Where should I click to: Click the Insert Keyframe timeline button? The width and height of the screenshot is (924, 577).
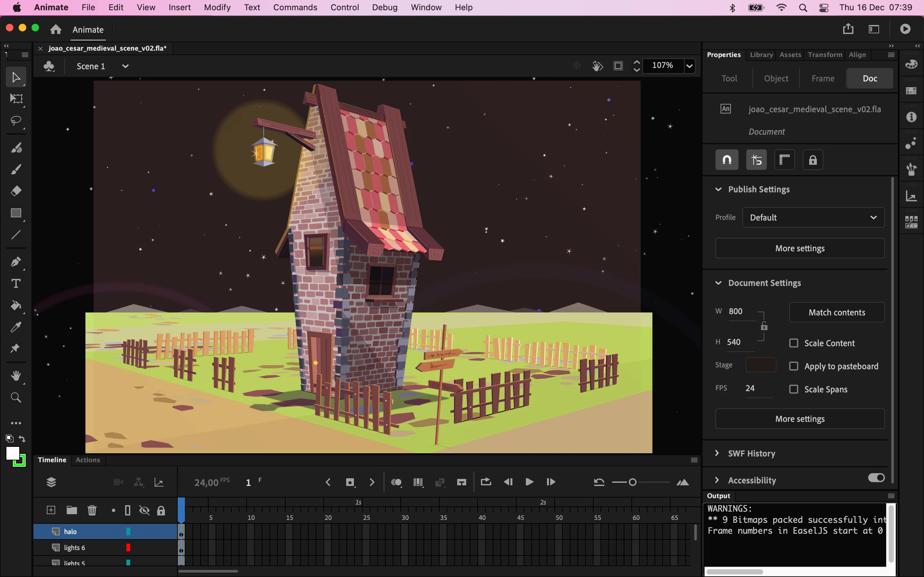[x=350, y=482]
